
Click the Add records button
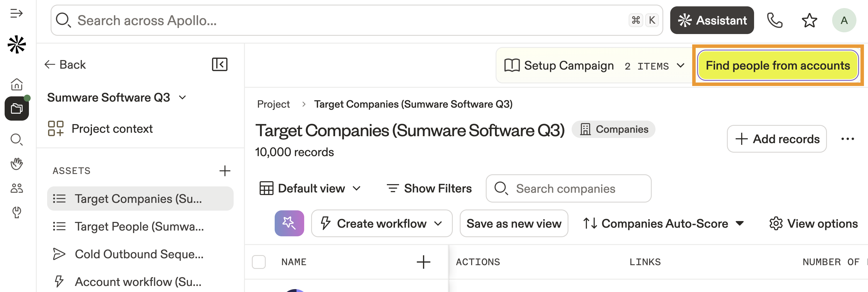tap(776, 138)
